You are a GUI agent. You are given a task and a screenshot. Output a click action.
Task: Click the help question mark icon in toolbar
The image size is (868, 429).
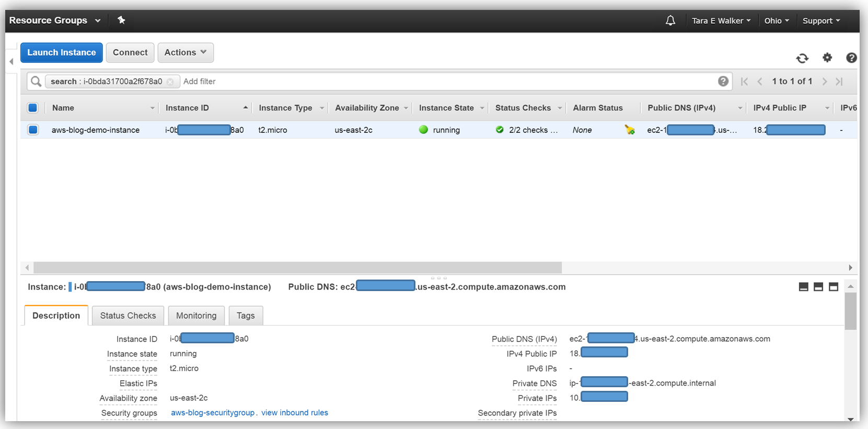tap(851, 57)
